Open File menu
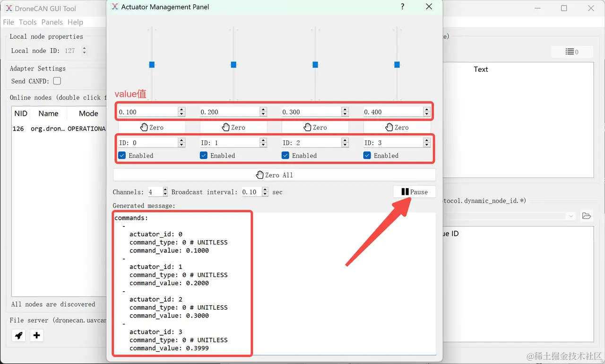Image resolution: width=605 pixels, height=364 pixels. [9, 22]
